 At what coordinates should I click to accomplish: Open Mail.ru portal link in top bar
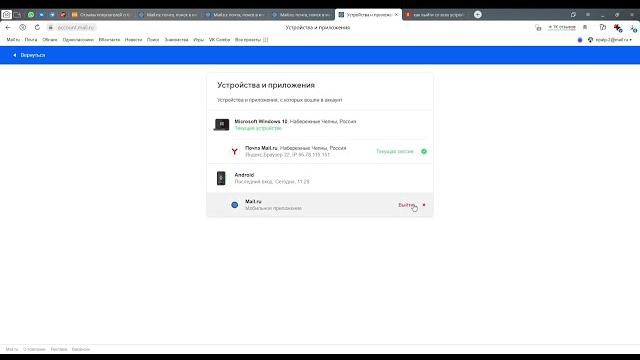pyautogui.click(x=13, y=40)
